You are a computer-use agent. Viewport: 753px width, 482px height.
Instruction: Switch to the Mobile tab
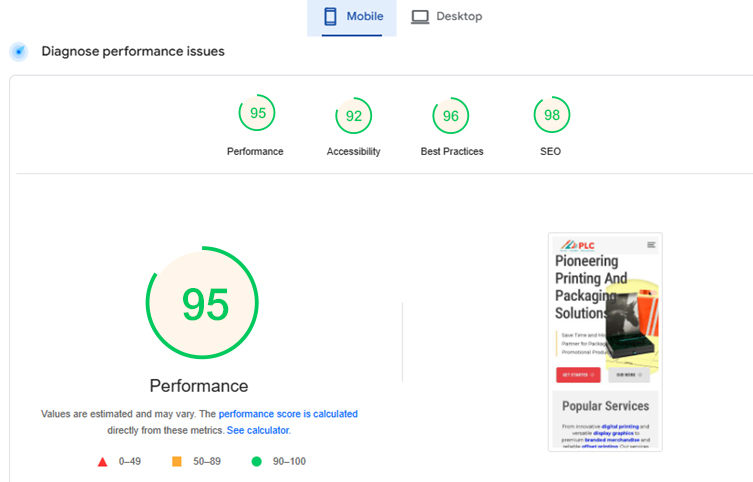tap(352, 17)
